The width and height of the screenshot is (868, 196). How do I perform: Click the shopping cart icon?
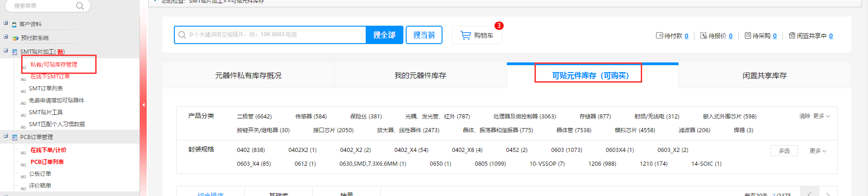coord(466,35)
